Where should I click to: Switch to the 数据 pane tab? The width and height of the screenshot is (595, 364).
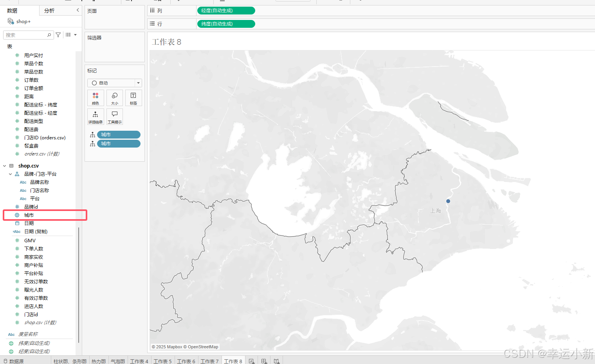[12, 11]
